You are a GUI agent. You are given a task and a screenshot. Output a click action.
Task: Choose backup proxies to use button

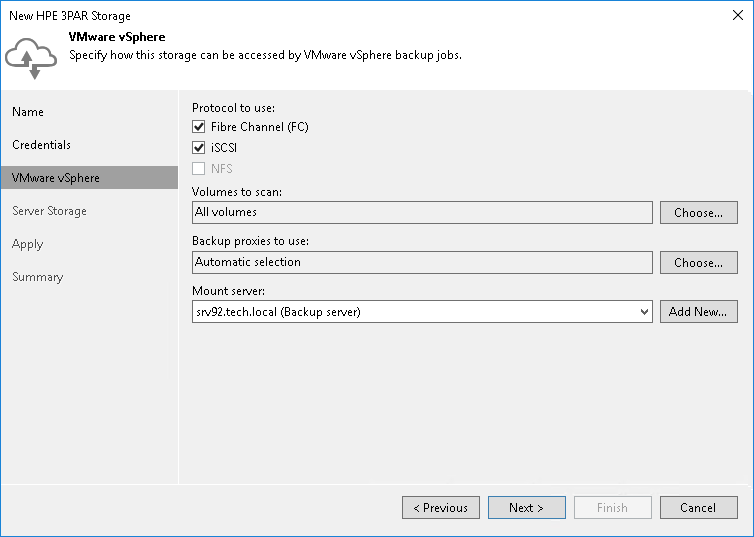coord(699,262)
